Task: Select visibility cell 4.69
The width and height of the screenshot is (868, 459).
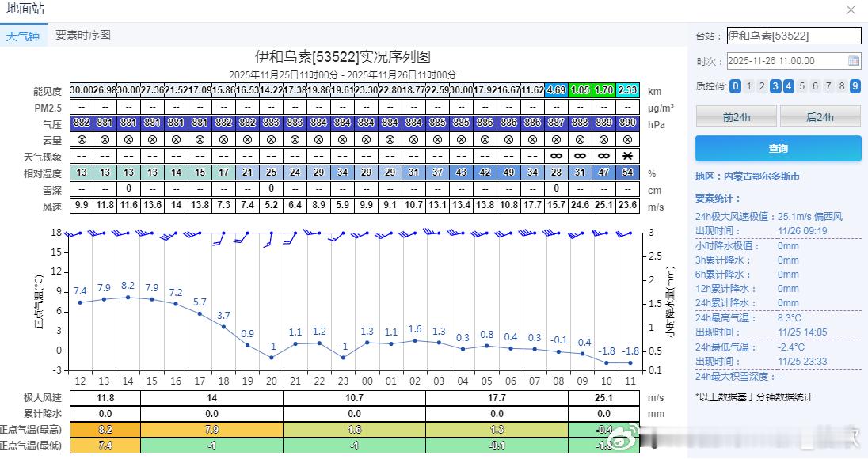Action: [x=556, y=90]
